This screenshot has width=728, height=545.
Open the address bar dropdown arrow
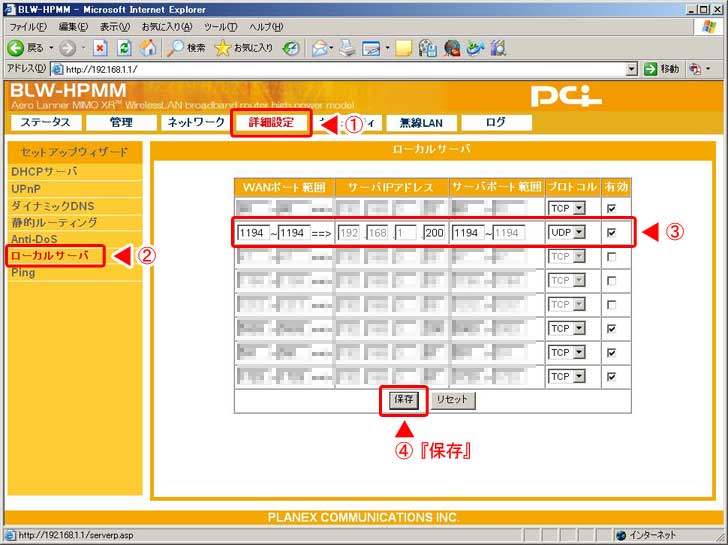point(631,70)
